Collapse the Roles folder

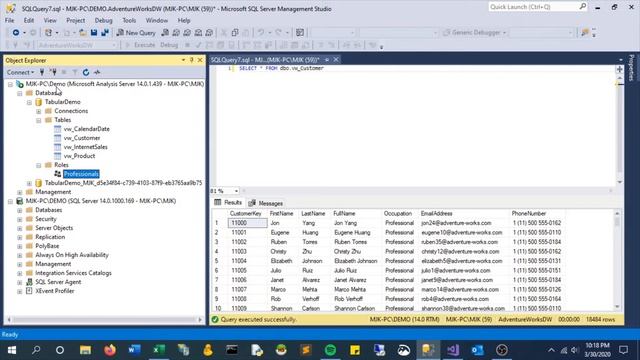pos(38,165)
